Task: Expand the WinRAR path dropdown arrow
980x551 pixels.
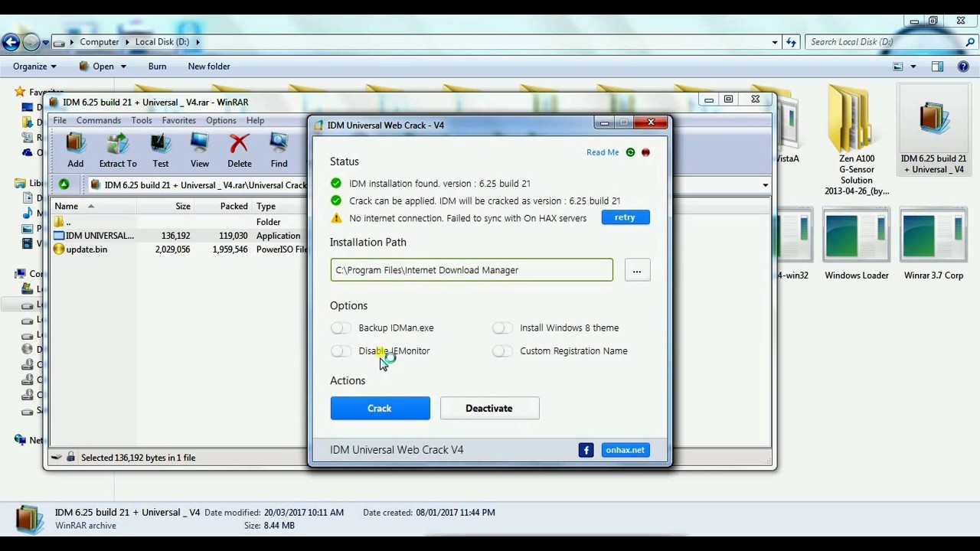Action: click(x=765, y=184)
